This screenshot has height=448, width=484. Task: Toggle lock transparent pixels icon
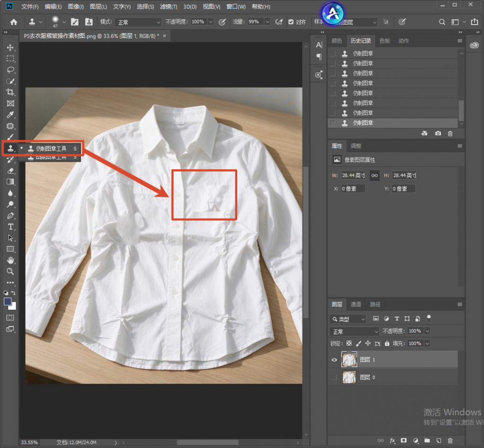coord(349,343)
